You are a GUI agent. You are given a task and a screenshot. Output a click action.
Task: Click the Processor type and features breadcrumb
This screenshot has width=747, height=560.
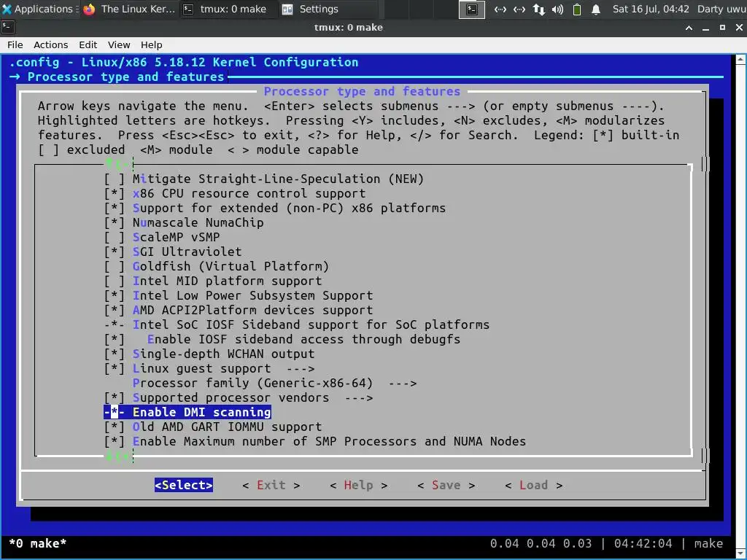pyautogui.click(x=125, y=77)
